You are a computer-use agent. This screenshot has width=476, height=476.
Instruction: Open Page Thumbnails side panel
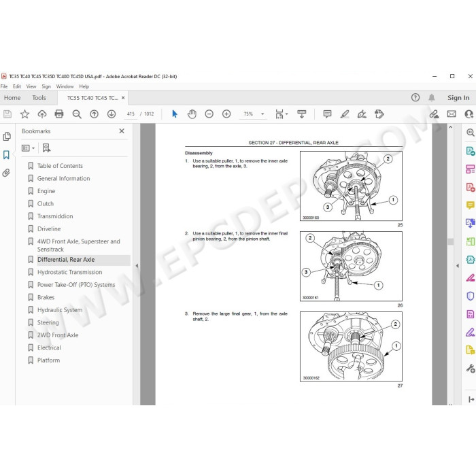(7, 137)
